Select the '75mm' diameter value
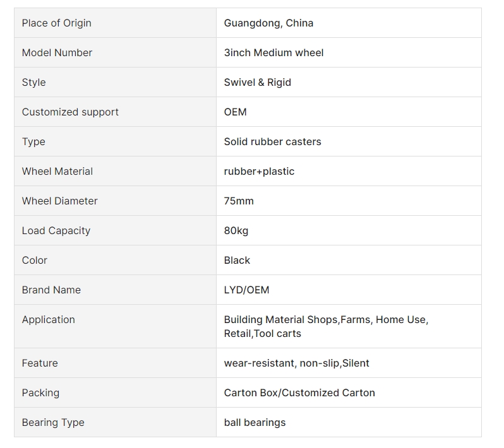The image size is (504, 448). coord(239,201)
